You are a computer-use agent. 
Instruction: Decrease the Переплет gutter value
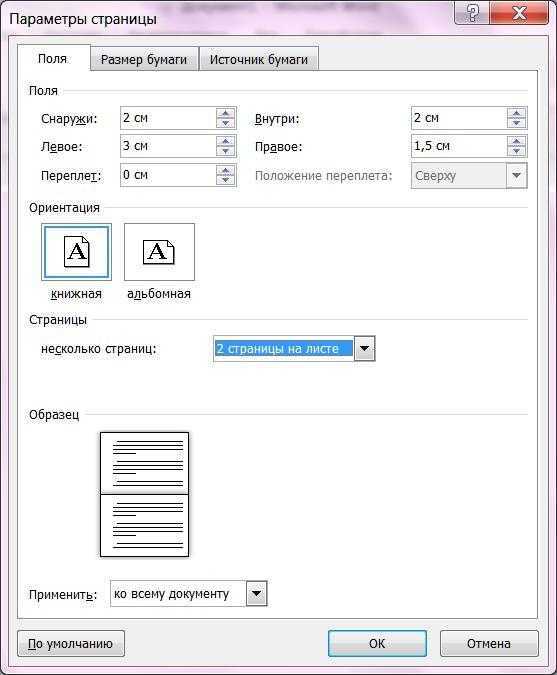click(226, 180)
